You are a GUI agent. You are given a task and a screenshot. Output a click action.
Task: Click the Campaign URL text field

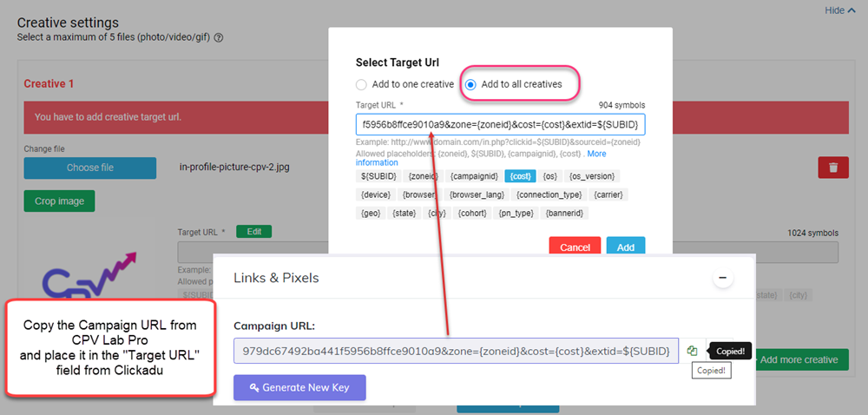456,351
